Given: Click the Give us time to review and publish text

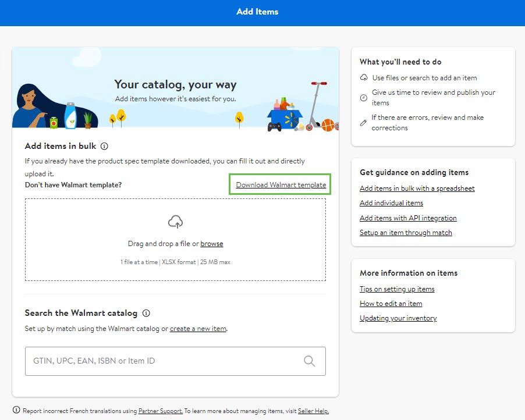Looking at the screenshot, I should click(x=434, y=98).
